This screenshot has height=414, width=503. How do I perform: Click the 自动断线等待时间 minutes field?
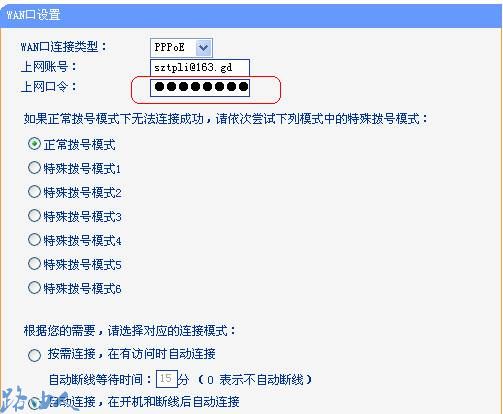point(166,379)
